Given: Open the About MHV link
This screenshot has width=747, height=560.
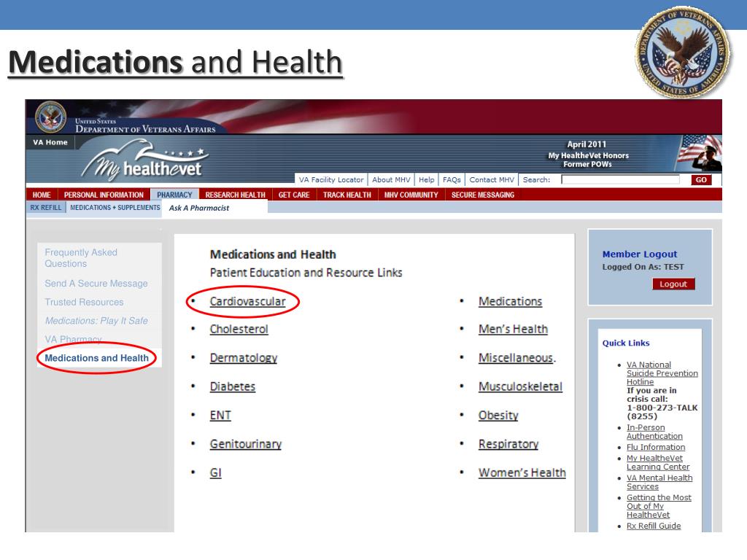Looking at the screenshot, I should point(391,180).
